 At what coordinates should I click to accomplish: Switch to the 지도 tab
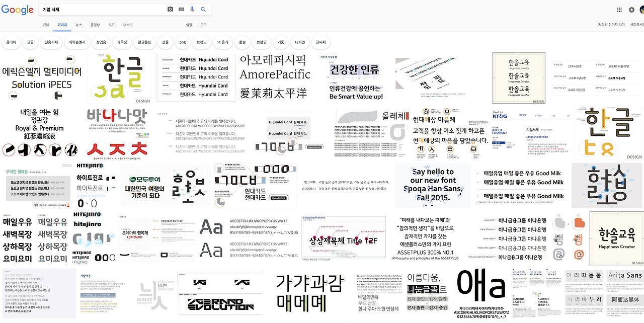(x=112, y=25)
